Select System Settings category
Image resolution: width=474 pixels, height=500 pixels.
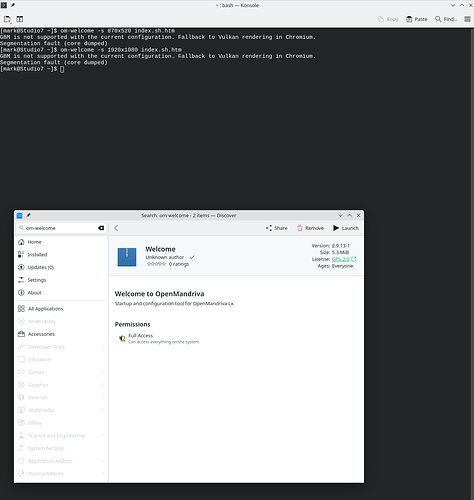(x=62, y=448)
